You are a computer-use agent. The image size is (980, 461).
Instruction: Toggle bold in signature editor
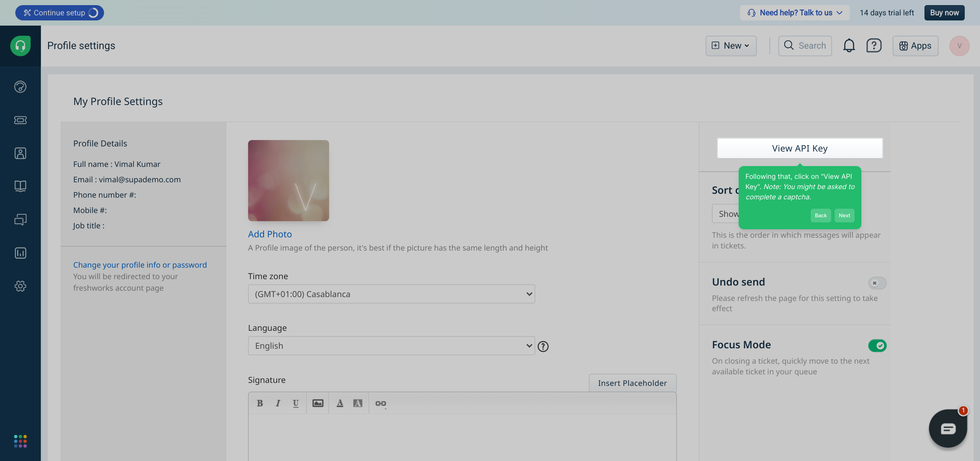pyautogui.click(x=260, y=403)
